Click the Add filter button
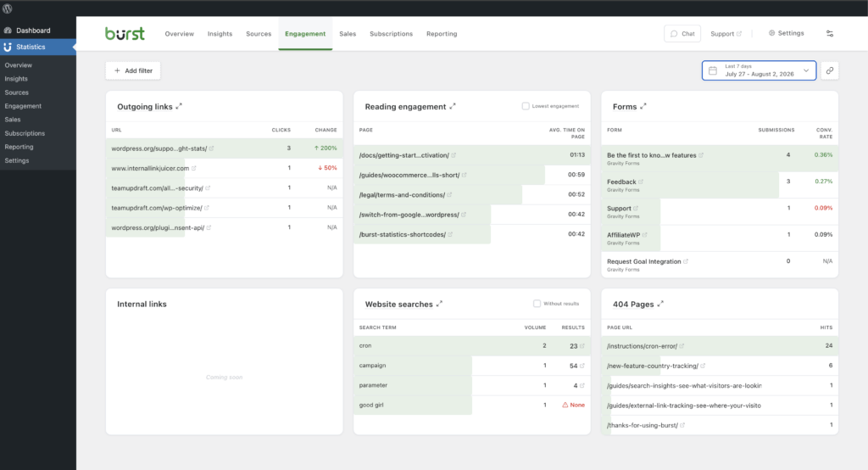Image resolution: width=868 pixels, height=470 pixels. 133,70
